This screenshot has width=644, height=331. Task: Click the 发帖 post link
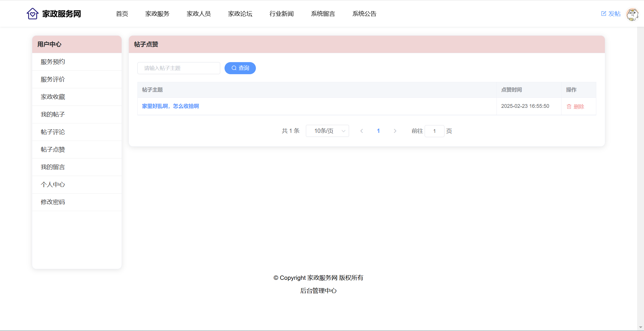(x=611, y=14)
